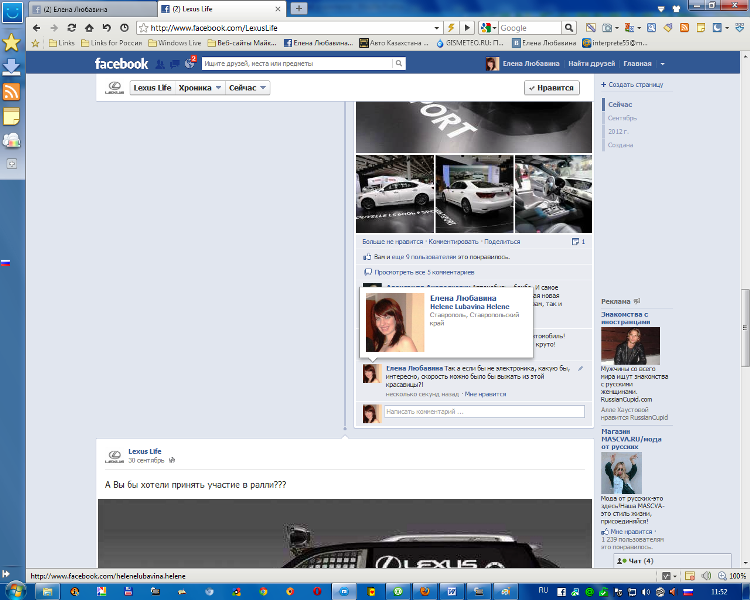Screen dimensions: 750x600
Task: Click the 100% zoom control
Action: 732,576
